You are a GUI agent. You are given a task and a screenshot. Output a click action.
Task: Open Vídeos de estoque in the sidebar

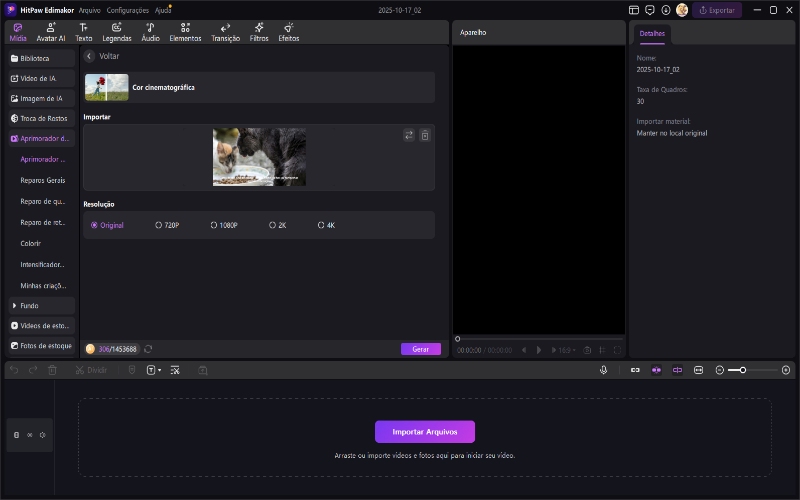click(42, 326)
